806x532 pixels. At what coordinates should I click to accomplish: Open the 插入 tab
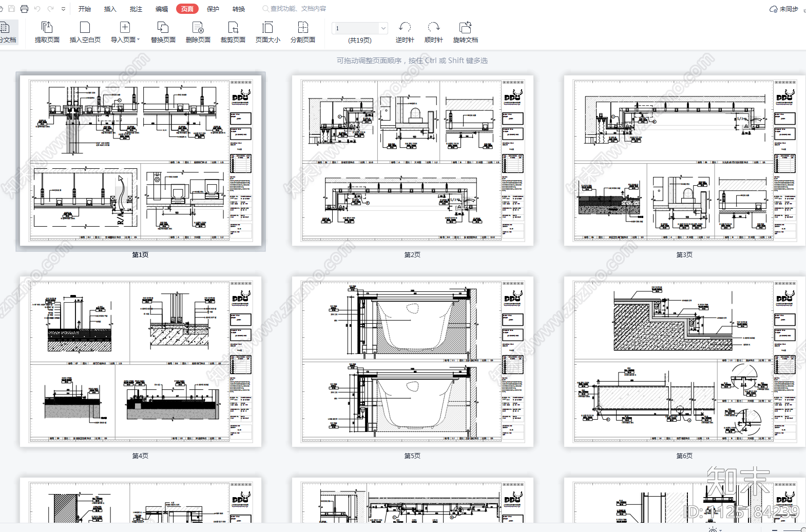pos(110,9)
